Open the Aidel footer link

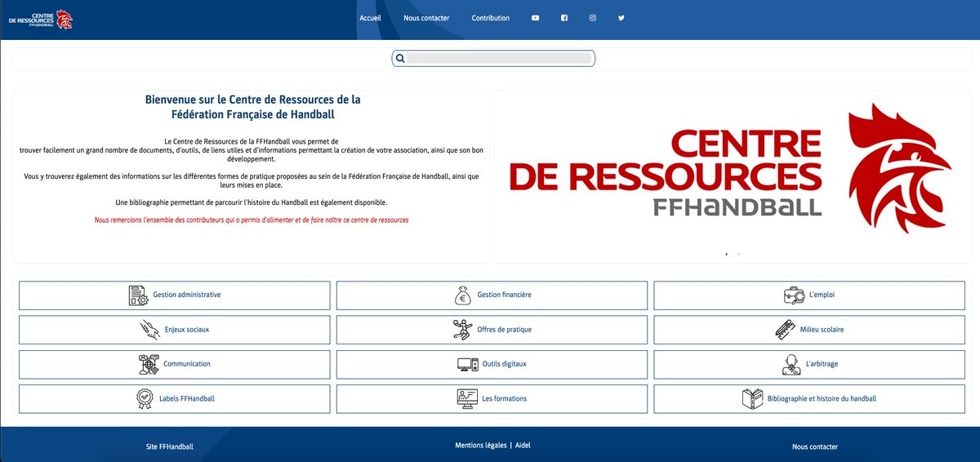(x=523, y=446)
